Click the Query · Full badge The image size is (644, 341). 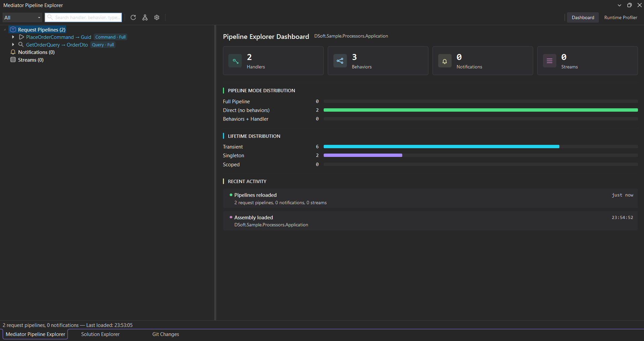click(x=103, y=45)
